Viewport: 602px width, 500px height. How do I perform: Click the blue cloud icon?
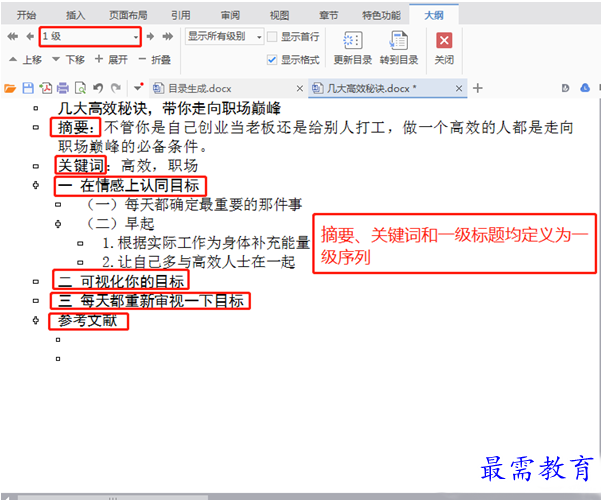click(x=585, y=88)
